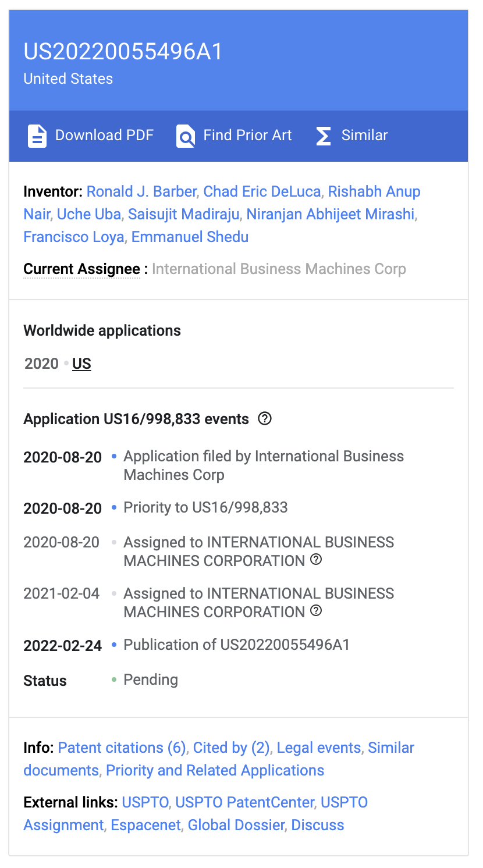This screenshot has height=868, width=483.
Task: Select US under Worldwide applications
Action: coord(81,364)
